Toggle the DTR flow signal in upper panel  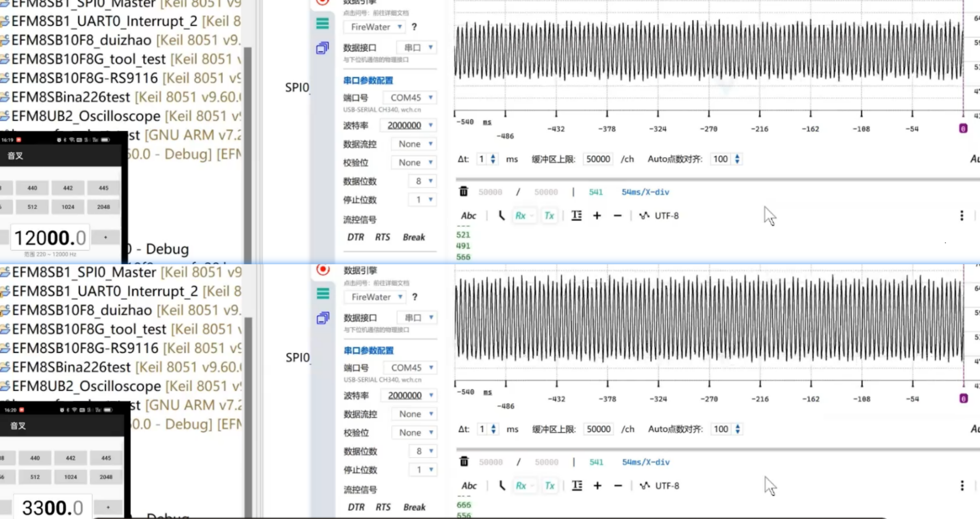(x=355, y=237)
